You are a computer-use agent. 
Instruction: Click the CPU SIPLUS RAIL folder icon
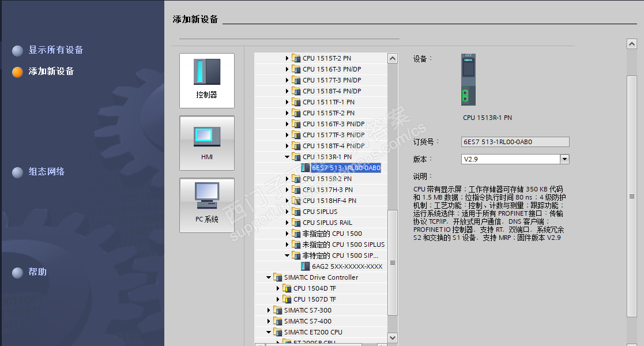coord(296,223)
